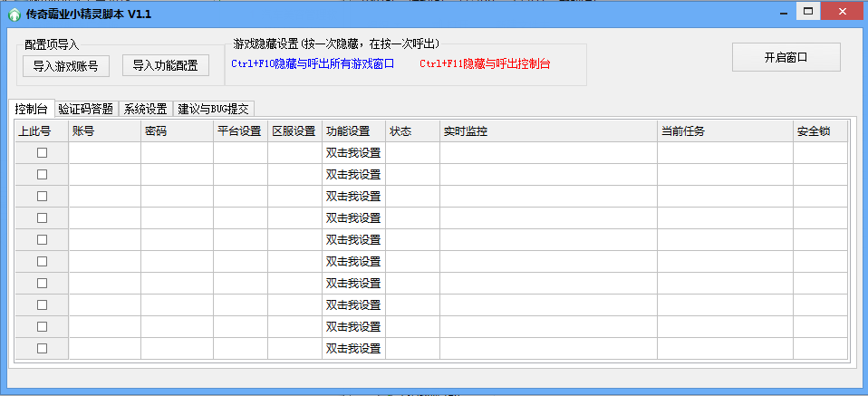Switch to the 控制台 tab
The width and height of the screenshot is (868, 396).
click(31, 108)
